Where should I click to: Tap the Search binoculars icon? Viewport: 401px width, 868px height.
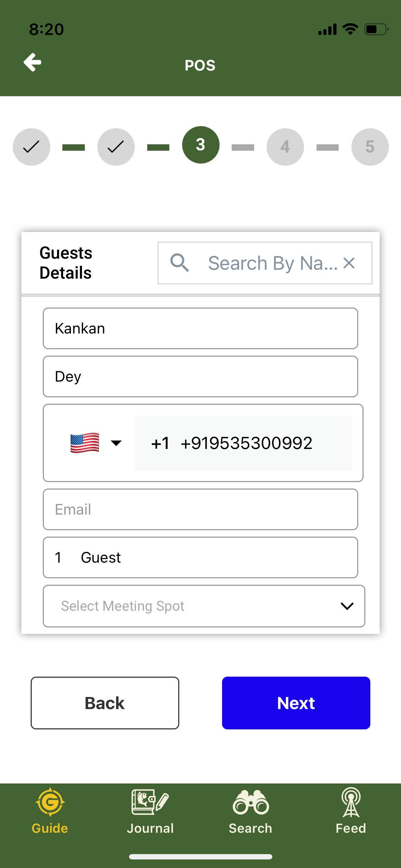coord(251,802)
